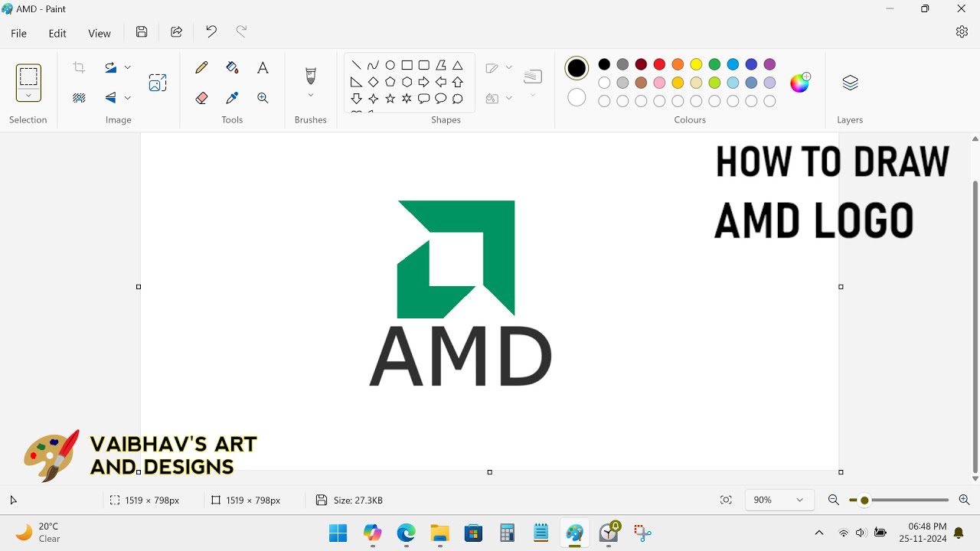
Task: Choose the five-point star shape
Action: 390,99
